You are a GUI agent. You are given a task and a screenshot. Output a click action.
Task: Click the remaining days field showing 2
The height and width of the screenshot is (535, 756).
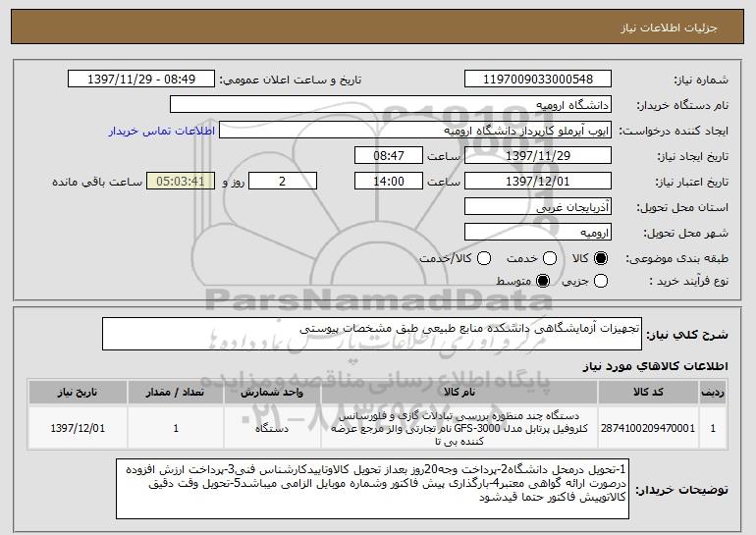[x=283, y=182]
